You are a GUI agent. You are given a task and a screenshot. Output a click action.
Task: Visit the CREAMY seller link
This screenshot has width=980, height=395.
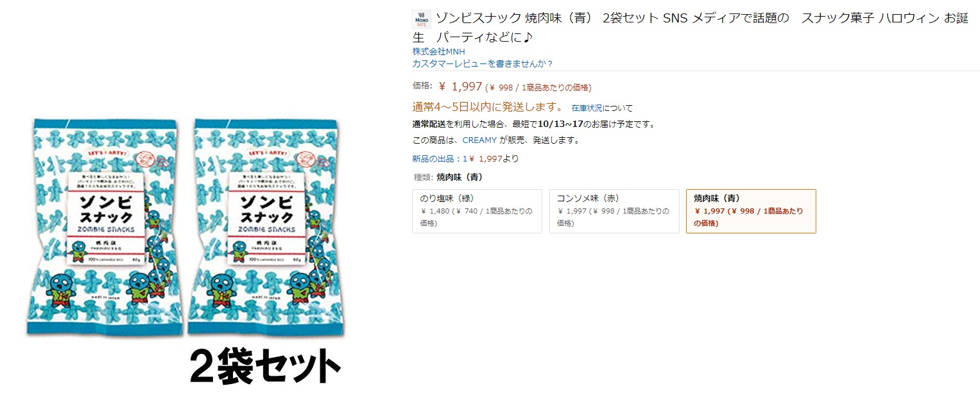(479, 140)
